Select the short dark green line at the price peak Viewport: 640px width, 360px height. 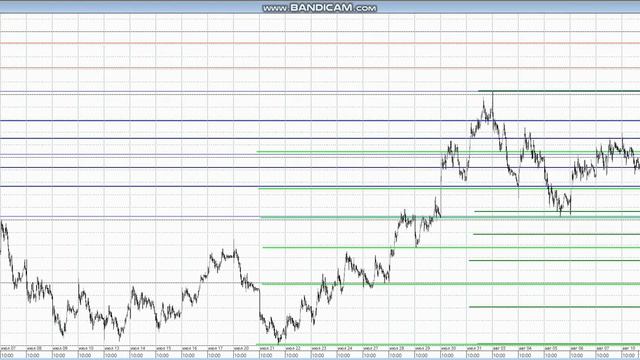click(x=559, y=91)
